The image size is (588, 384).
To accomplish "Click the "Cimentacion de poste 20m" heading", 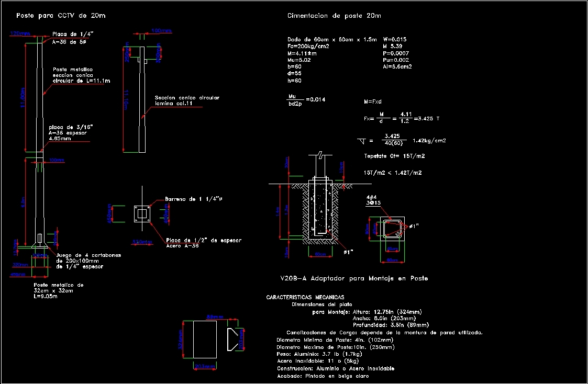I will pyautogui.click(x=335, y=15).
